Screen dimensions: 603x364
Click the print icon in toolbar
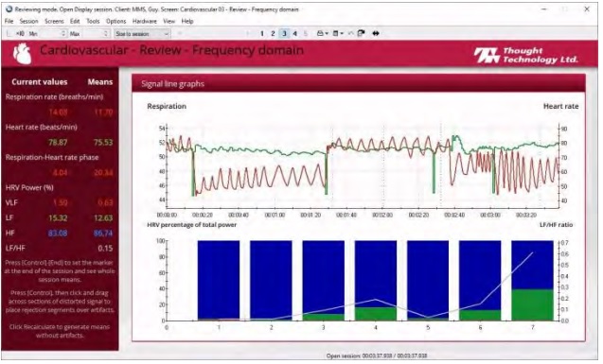320,33
